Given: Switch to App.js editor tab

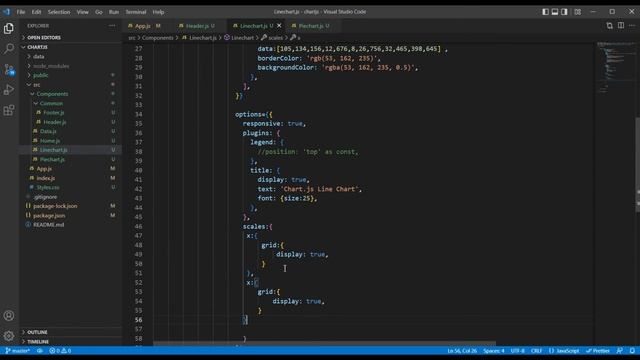Looking at the screenshot, I should tap(143, 26).
